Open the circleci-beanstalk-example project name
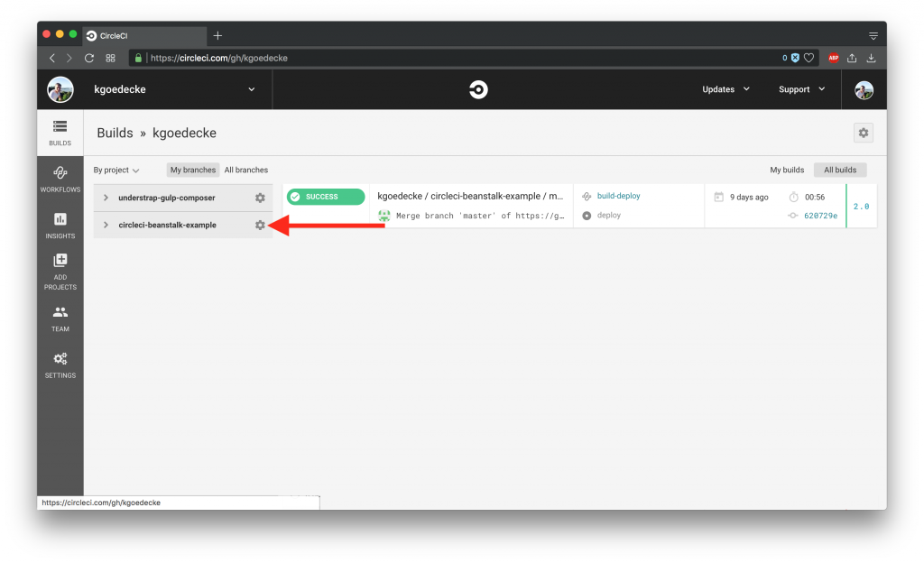 tap(167, 225)
